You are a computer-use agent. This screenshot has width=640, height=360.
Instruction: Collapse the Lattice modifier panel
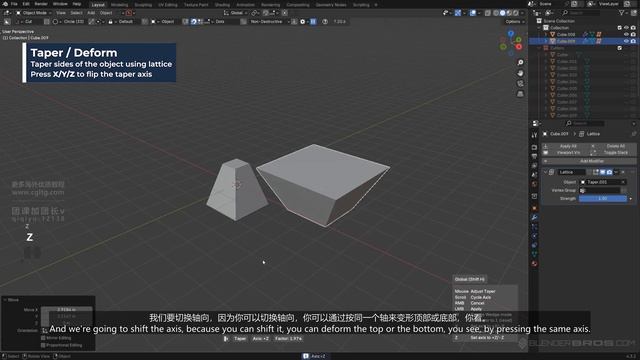[x=545, y=172]
